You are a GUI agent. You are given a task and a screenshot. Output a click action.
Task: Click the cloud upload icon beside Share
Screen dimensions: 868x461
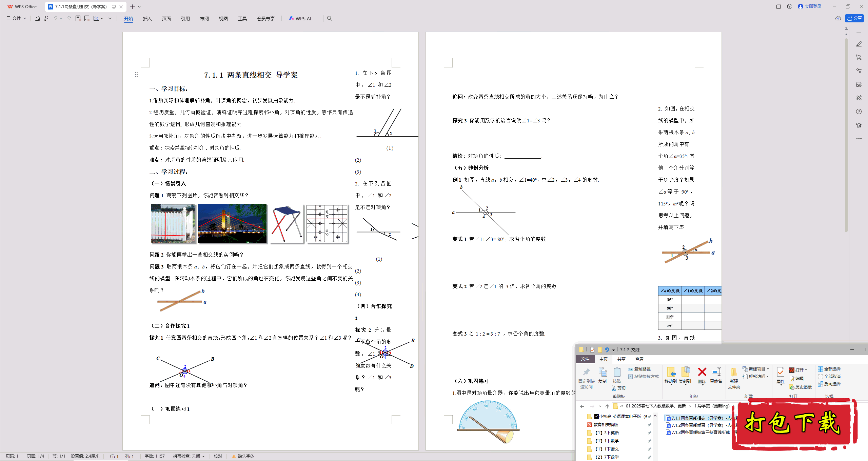tap(838, 18)
